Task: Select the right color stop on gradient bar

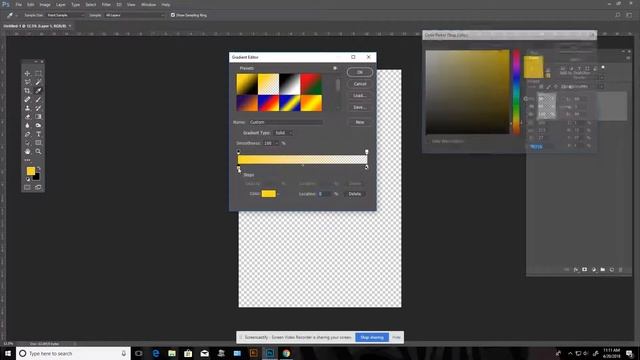Action: [366, 167]
